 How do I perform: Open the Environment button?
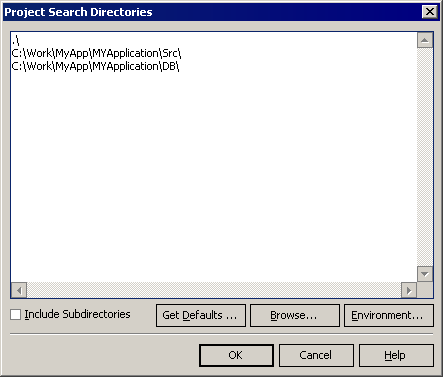click(389, 315)
